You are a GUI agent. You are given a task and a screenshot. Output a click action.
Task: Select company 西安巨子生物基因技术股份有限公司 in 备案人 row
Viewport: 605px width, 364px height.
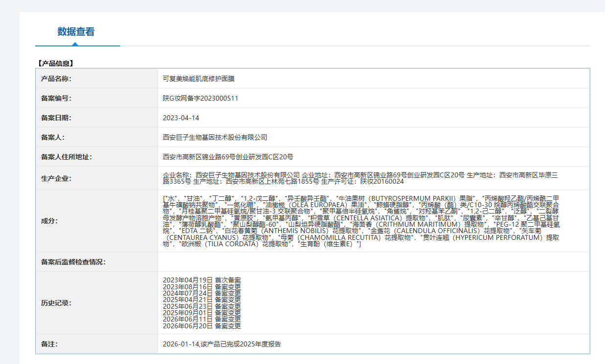pos(215,137)
